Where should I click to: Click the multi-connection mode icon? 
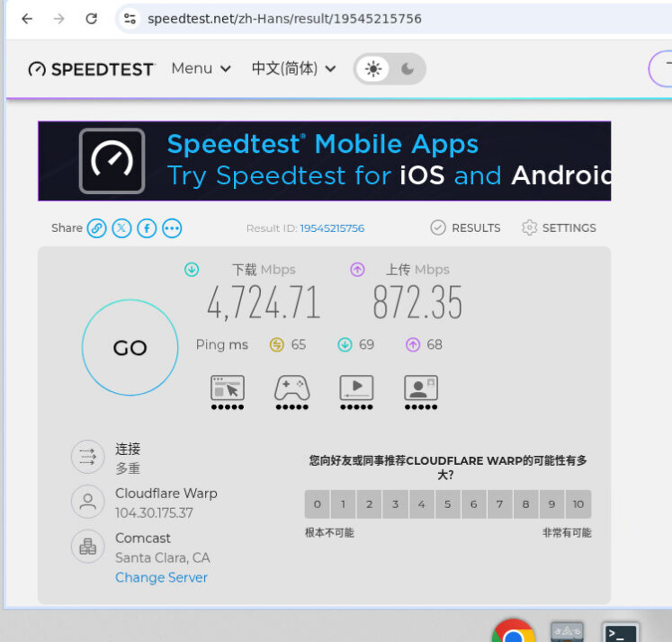[x=88, y=457]
